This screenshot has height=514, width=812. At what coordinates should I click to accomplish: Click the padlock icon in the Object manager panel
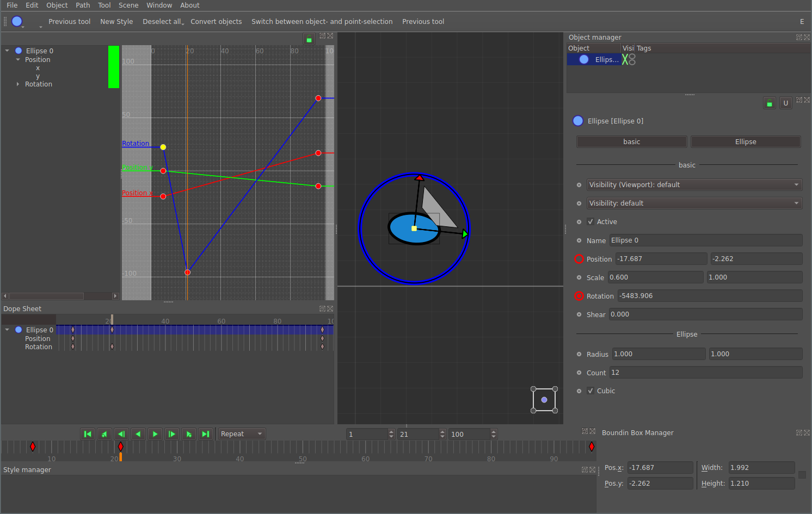tap(769, 102)
